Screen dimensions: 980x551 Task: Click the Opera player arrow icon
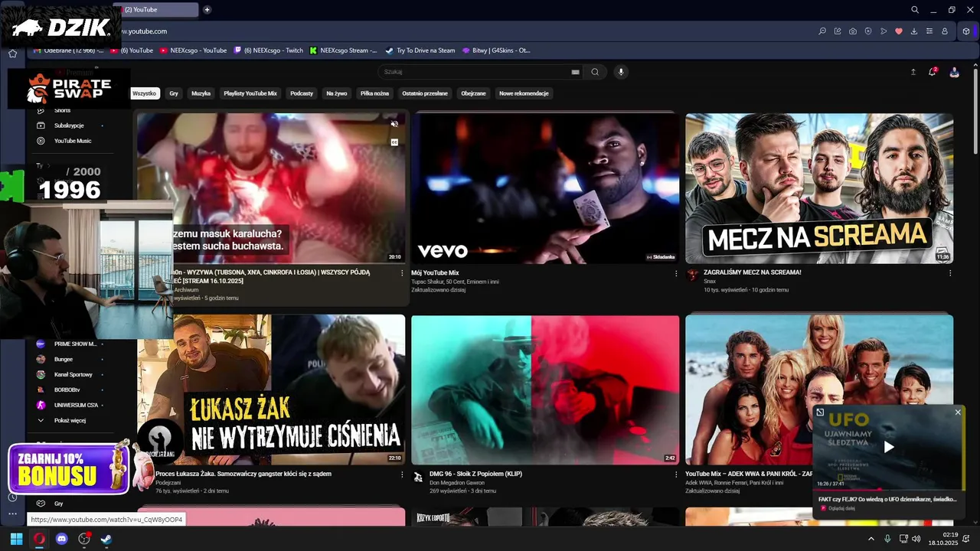coord(884,31)
